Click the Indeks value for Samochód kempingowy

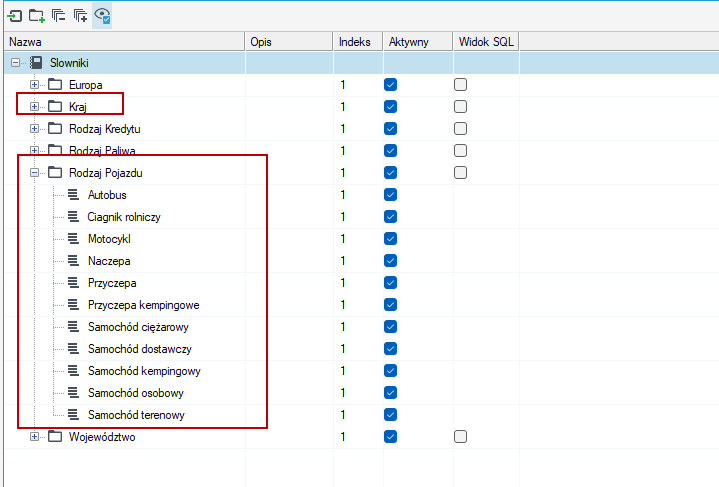(343, 371)
